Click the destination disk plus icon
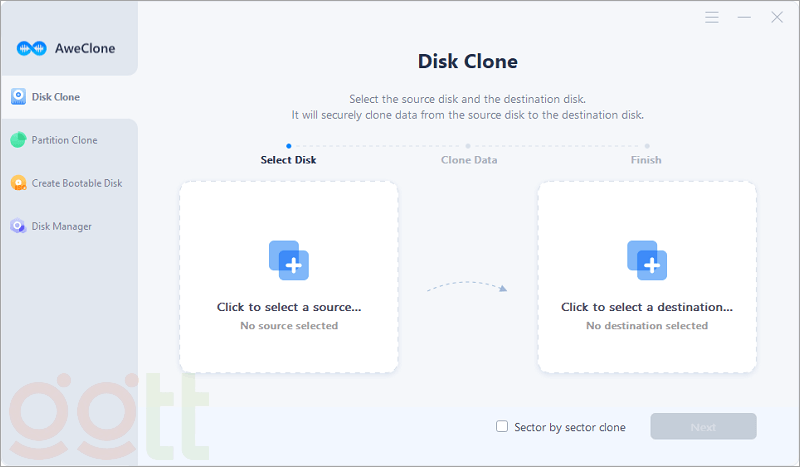 pos(647,260)
